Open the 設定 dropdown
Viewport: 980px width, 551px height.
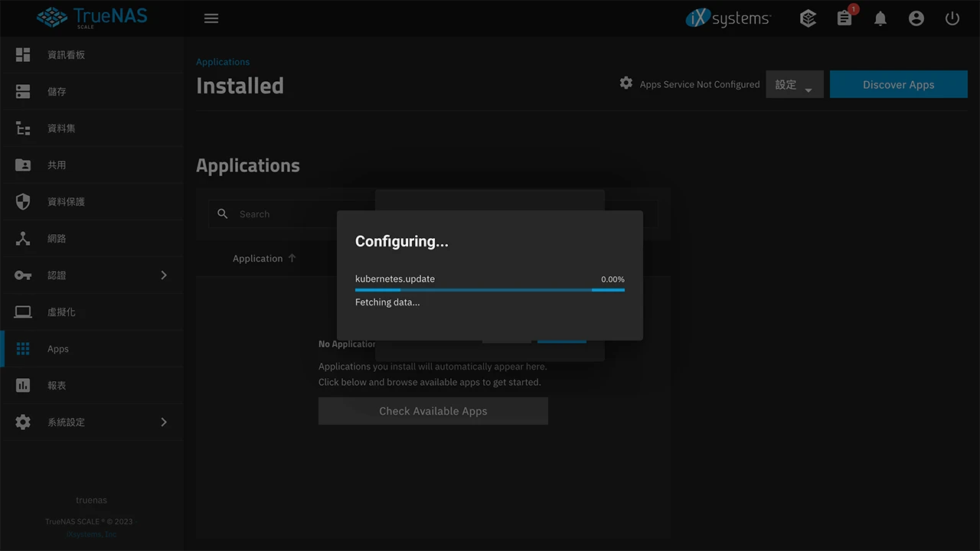[794, 85]
